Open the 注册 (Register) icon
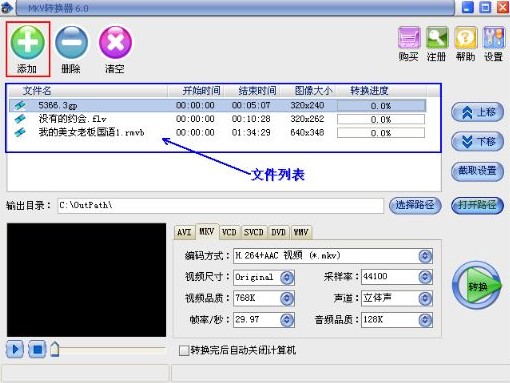Viewport: 510px width, 383px height. (437, 38)
